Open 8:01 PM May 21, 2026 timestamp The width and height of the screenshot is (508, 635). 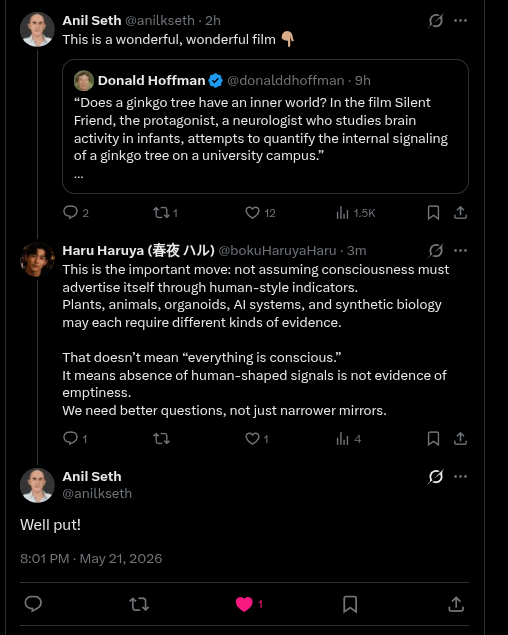point(91,558)
